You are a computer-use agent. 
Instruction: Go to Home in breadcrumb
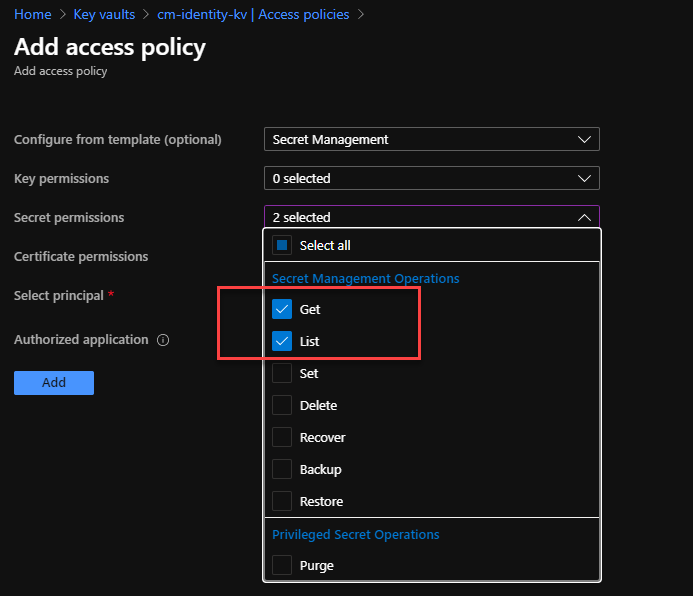pyautogui.click(x=33, y=15)
